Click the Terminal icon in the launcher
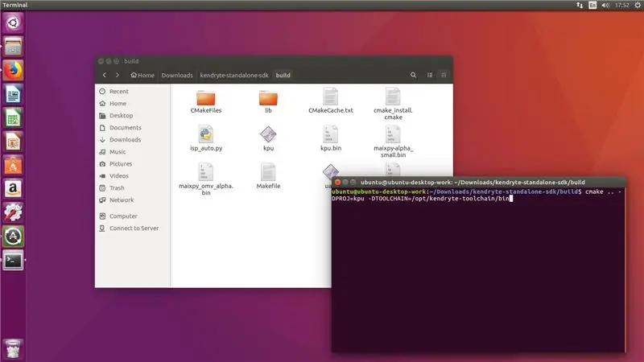 pyautogui.click(x=13, y=260)
